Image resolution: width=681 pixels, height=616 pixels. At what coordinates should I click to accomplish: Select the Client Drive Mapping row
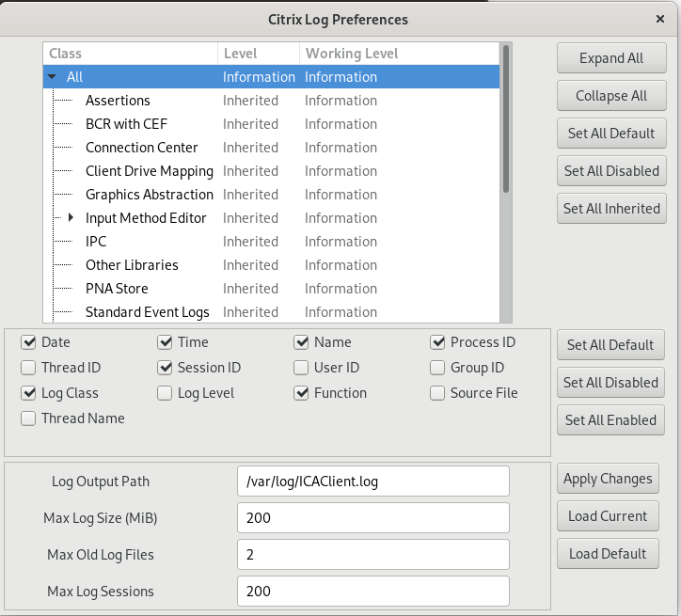(x=149, y=171)
